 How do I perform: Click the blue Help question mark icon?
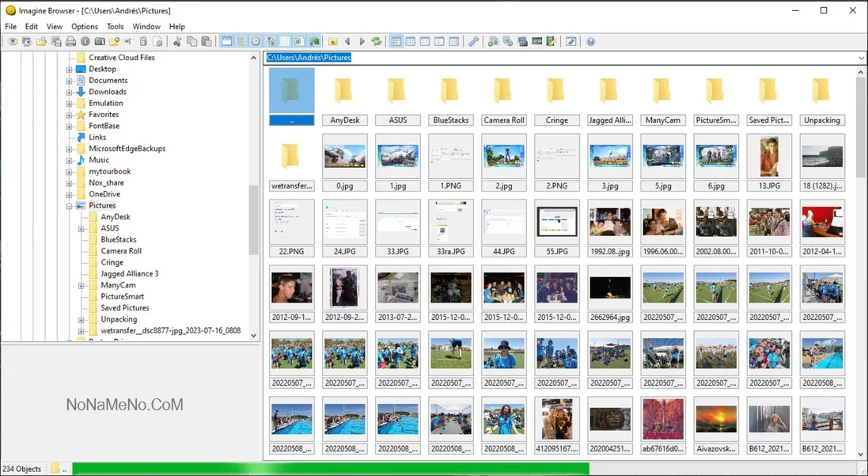590,42
